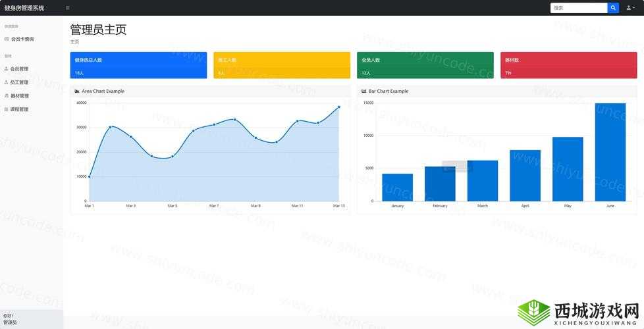Select the red 器材数 card

click(x=568, y=65)
